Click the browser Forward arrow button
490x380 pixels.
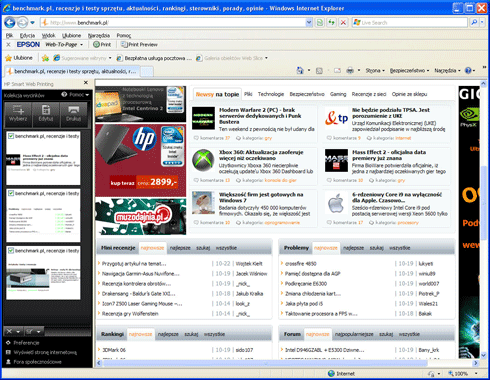tap(22, 23)
